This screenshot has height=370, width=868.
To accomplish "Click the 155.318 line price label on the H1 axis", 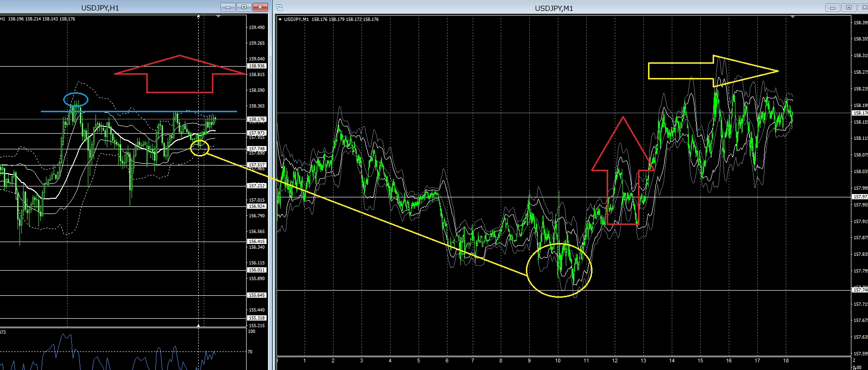I will pos(257,318).
